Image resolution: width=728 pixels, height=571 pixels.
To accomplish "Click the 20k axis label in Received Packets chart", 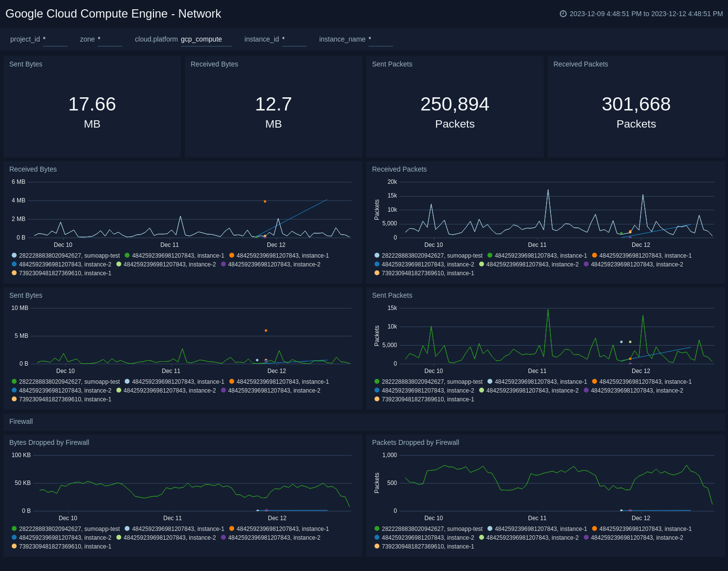I will [x=392, y=182].
